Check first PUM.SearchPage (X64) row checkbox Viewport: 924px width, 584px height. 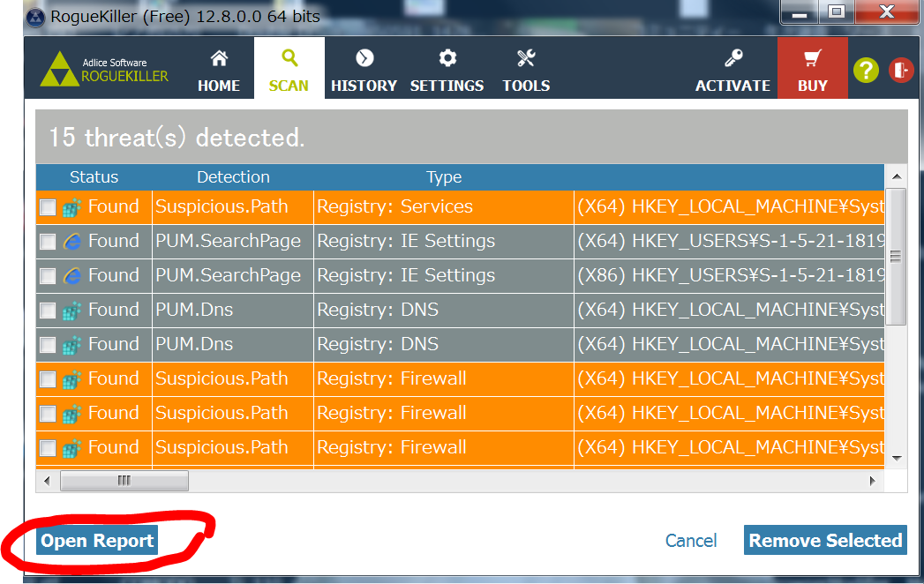[48, 242]
